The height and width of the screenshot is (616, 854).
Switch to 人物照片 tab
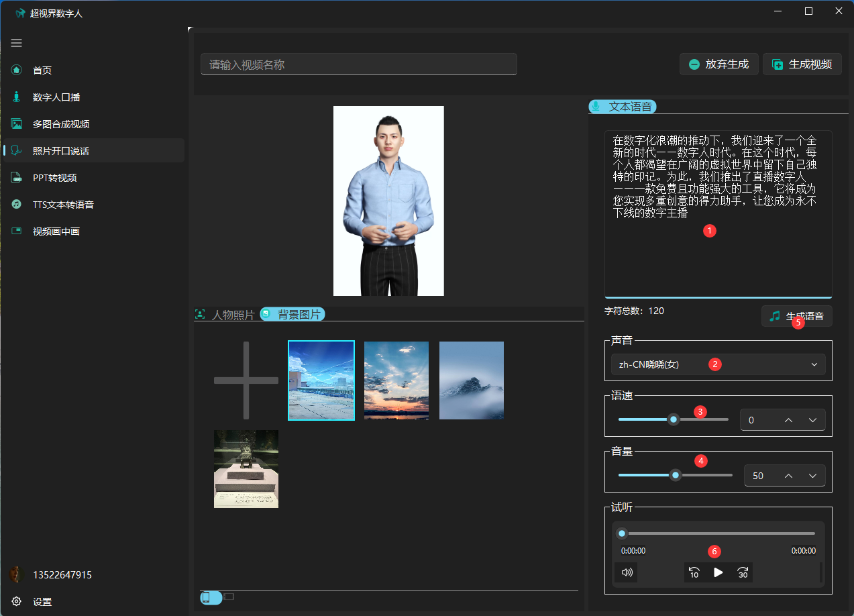[225, 314]
